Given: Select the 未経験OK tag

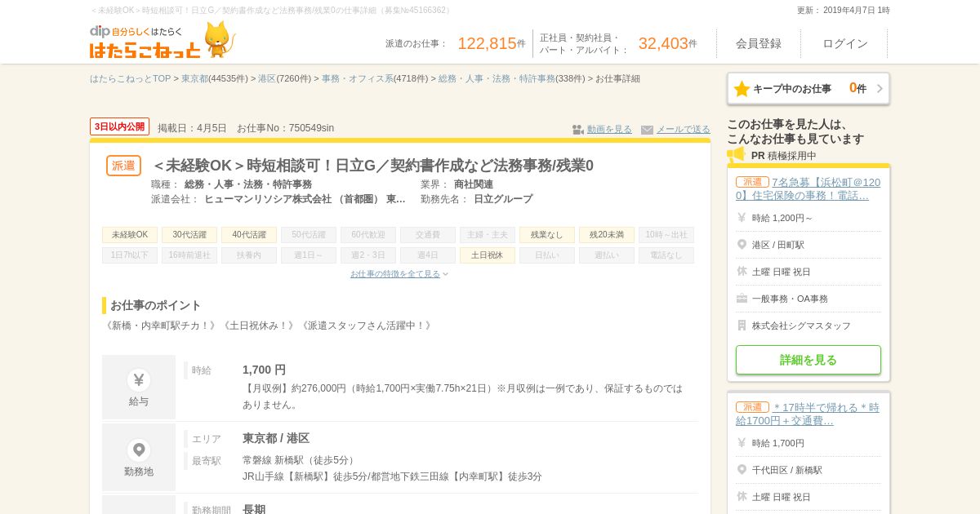Looking at the screenshot, I should (x=130, y=235).
